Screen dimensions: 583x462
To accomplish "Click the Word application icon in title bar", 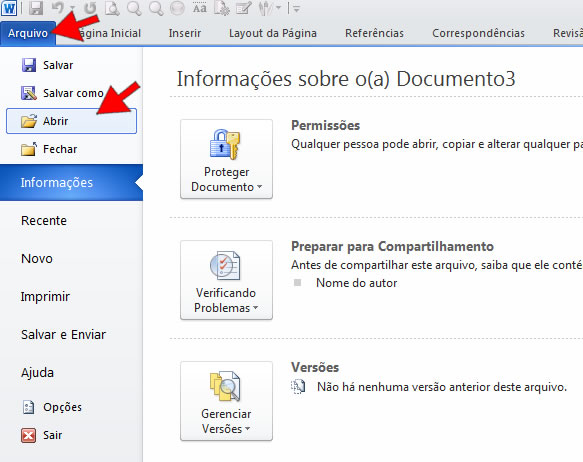I will [9, 8].
